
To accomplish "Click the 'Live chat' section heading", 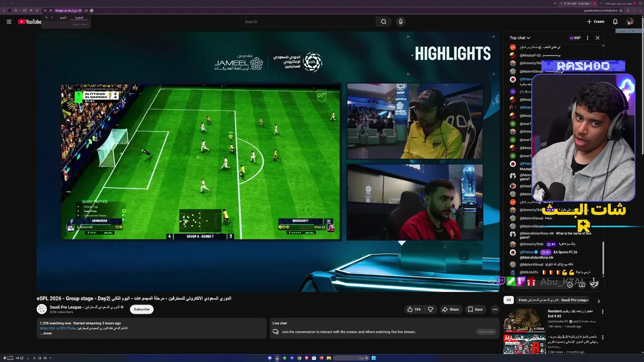I will [x=280, y=323].
